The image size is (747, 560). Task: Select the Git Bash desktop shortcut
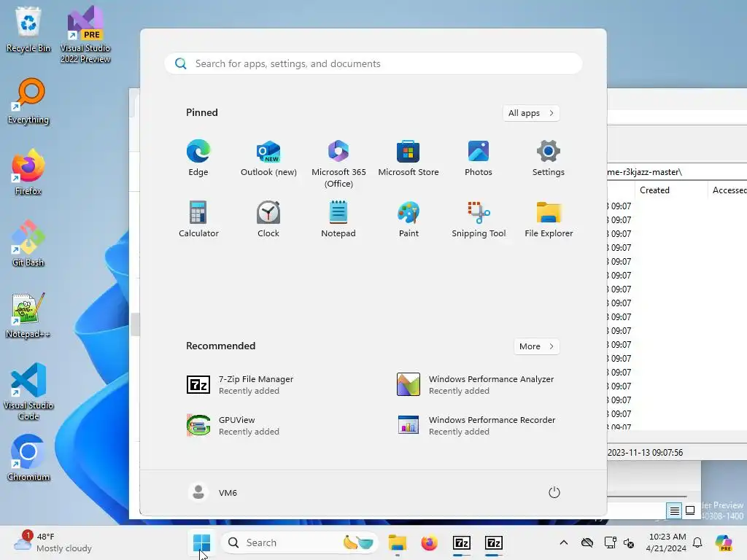pos(28,244)
